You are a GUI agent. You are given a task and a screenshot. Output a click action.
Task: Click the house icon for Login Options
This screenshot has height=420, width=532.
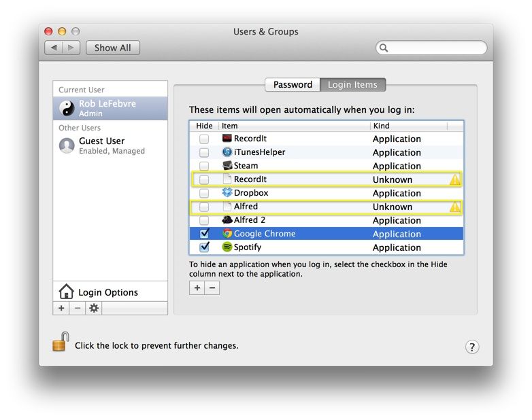(x=66, y=292)
